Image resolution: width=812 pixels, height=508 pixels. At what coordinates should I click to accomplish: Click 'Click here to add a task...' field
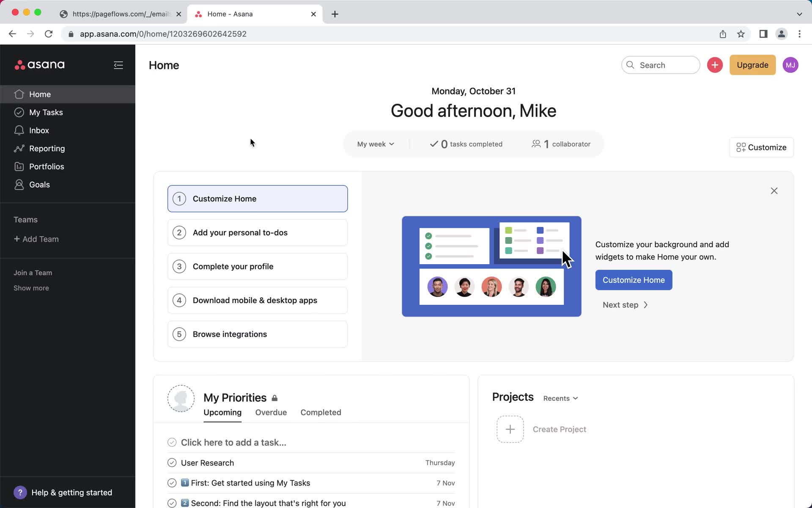233,442
